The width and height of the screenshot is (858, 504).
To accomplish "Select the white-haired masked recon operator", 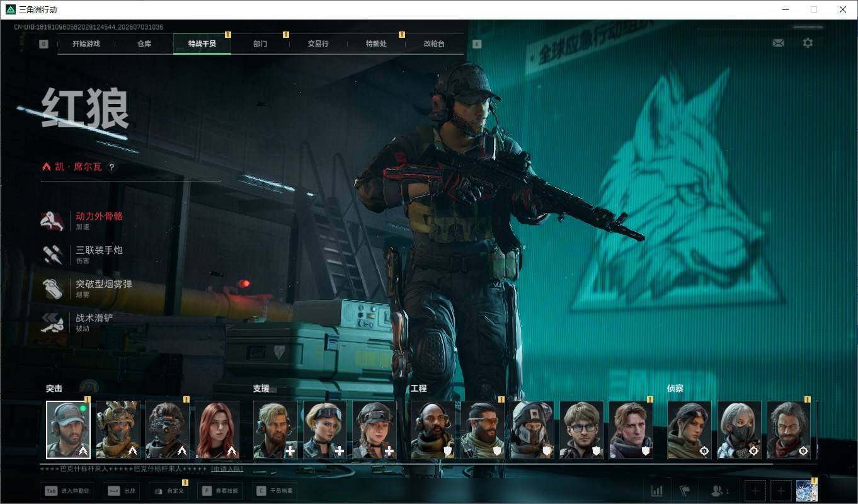I will [739, 430].
